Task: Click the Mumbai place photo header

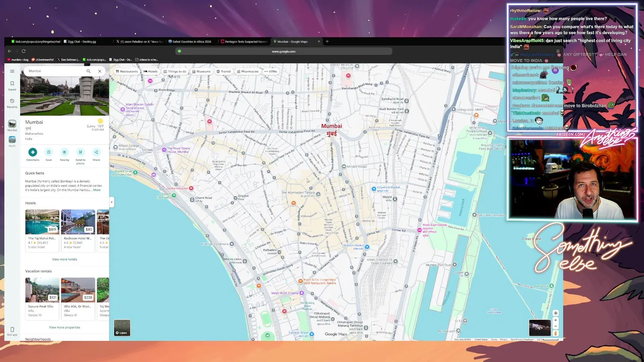Action: click(64, 96)
